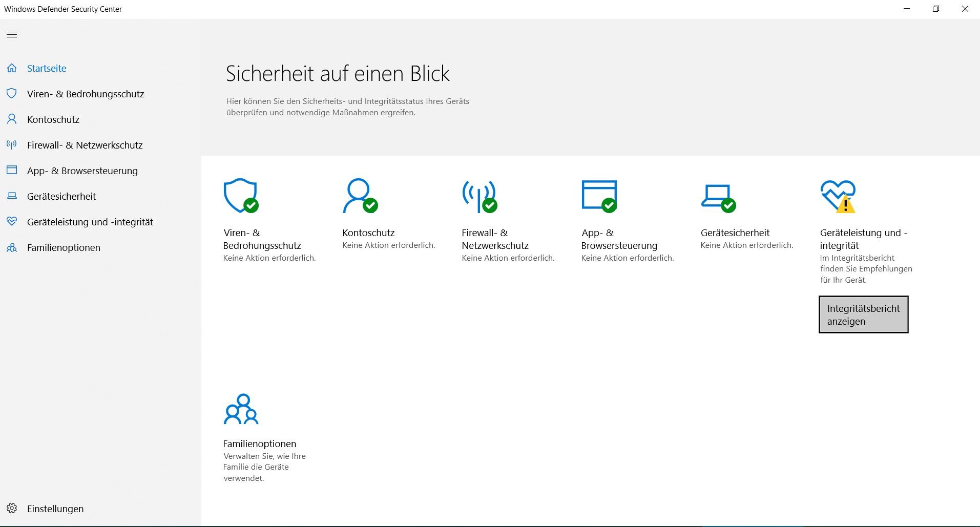Screen dimensions: 980x527
Task: Open the large Familienoptionen people tile icon
Action: click(241, 409)
